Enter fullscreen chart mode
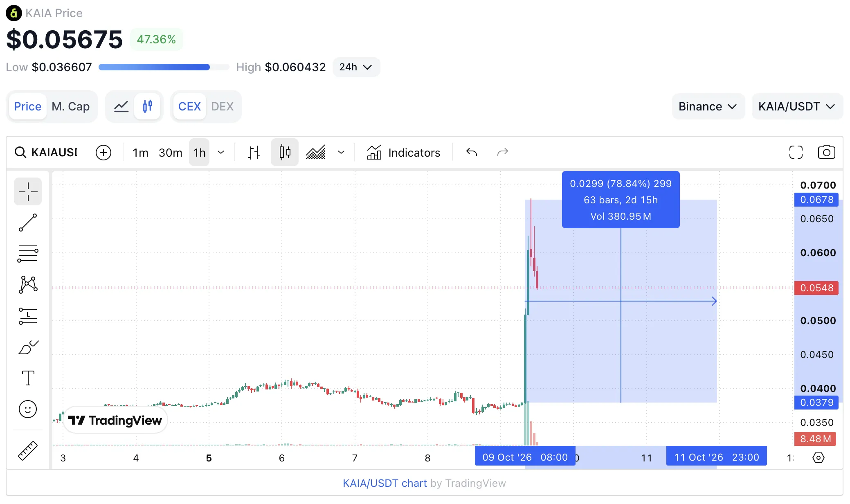This screenshot has height=504, width=850. click(796, 153)
